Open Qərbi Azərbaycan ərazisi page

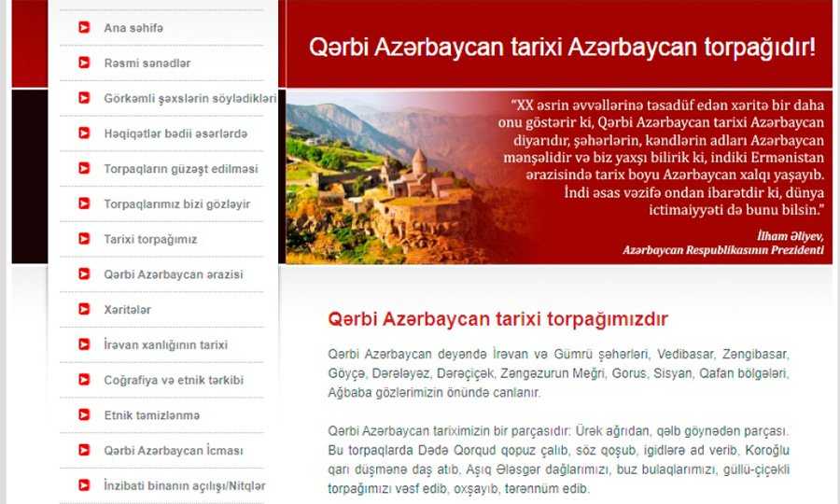(x=174, y=274)
